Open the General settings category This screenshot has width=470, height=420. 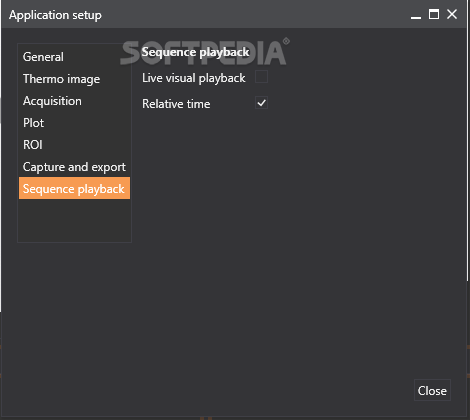[x=74, y=56]
